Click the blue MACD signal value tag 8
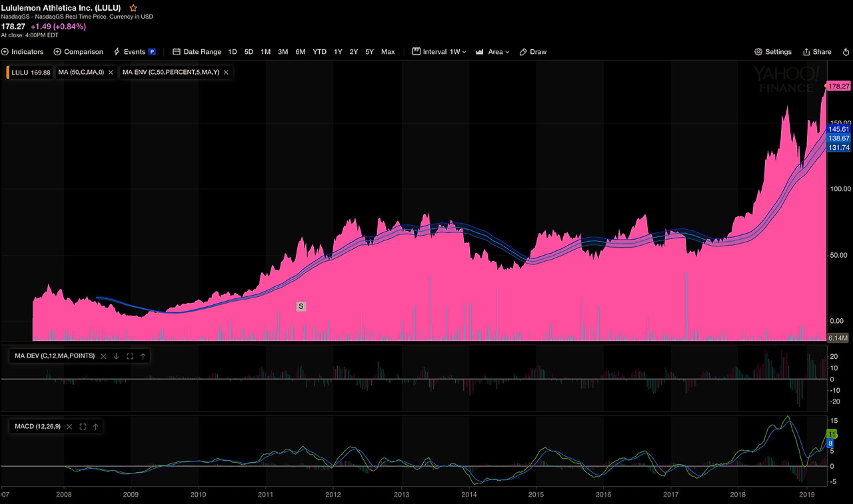This screenshot has width=853, height=504. coord(830,443)
